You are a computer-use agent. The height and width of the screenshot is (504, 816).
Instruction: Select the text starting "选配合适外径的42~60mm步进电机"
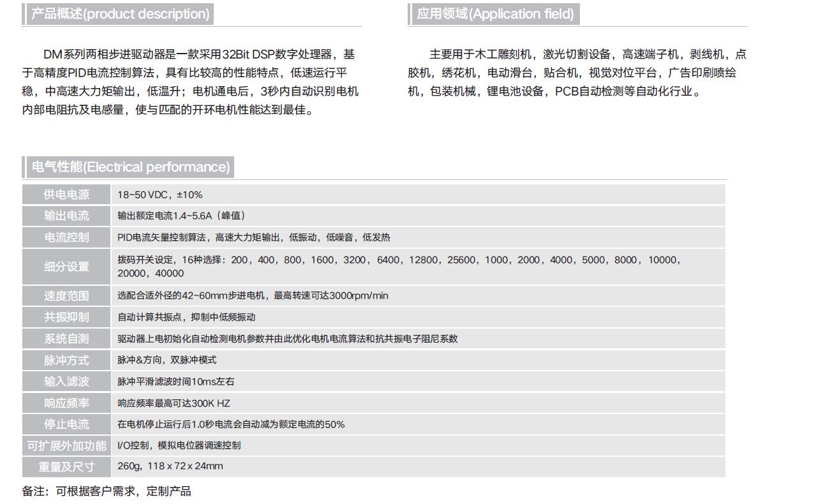(x=253, y=295)
